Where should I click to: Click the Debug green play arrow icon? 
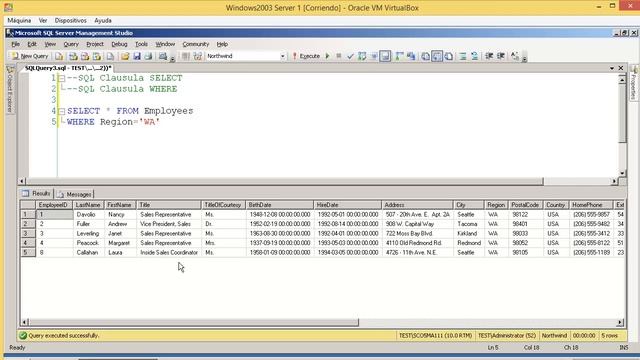click(x=327, y=56)
